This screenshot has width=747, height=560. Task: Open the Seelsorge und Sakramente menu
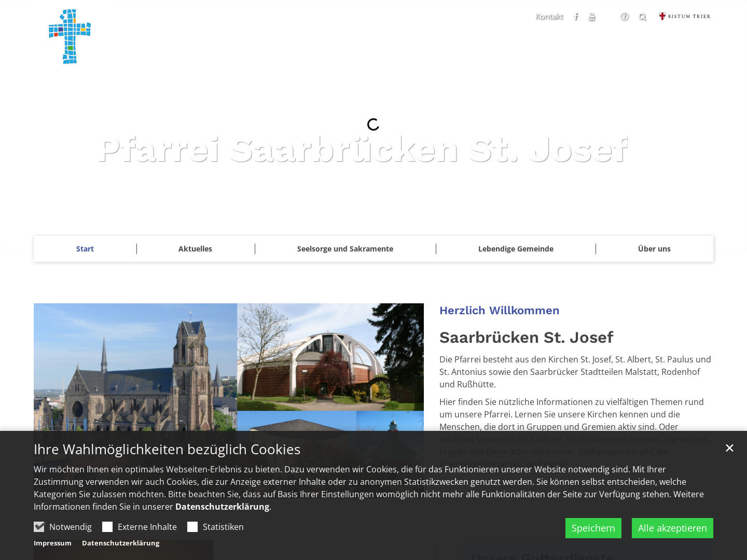coord(345,249)
